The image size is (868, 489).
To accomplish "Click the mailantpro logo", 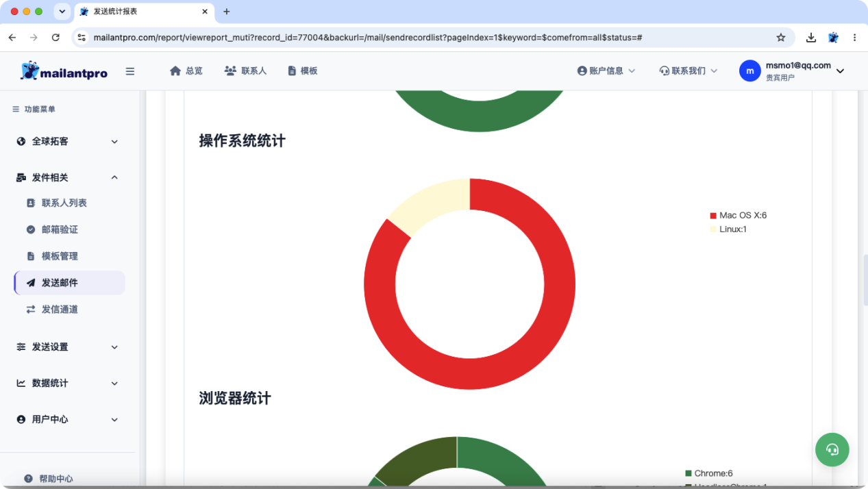I will pyautogui.click(x=64, y=71).
